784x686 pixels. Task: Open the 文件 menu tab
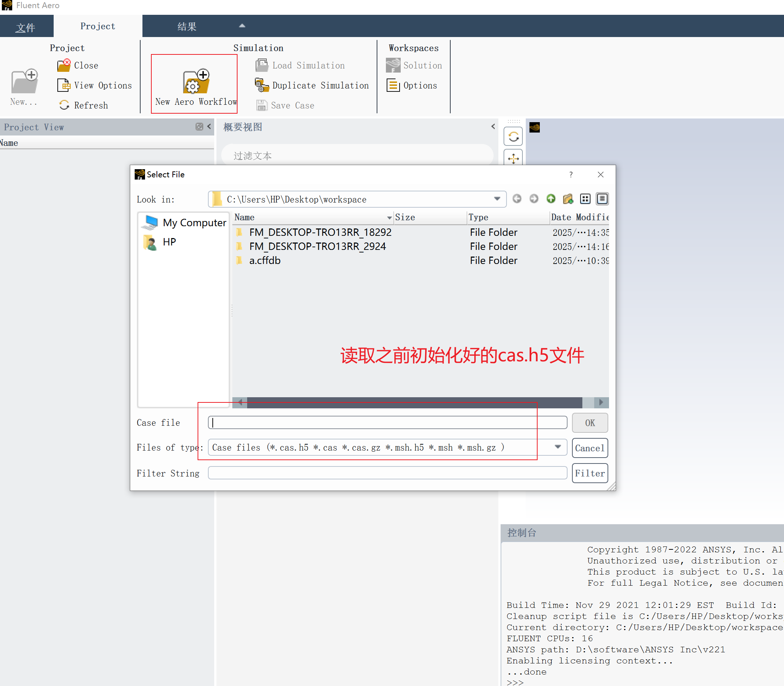[x=26, y=27]
